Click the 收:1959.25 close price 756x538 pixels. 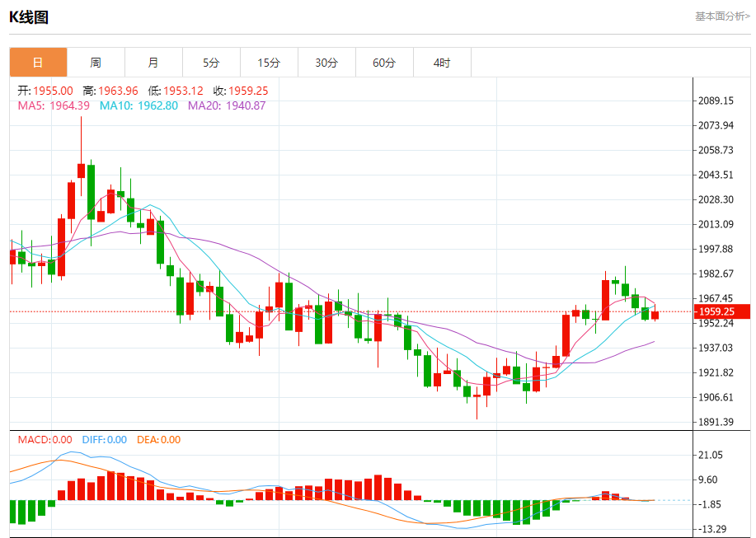(241, 91)
